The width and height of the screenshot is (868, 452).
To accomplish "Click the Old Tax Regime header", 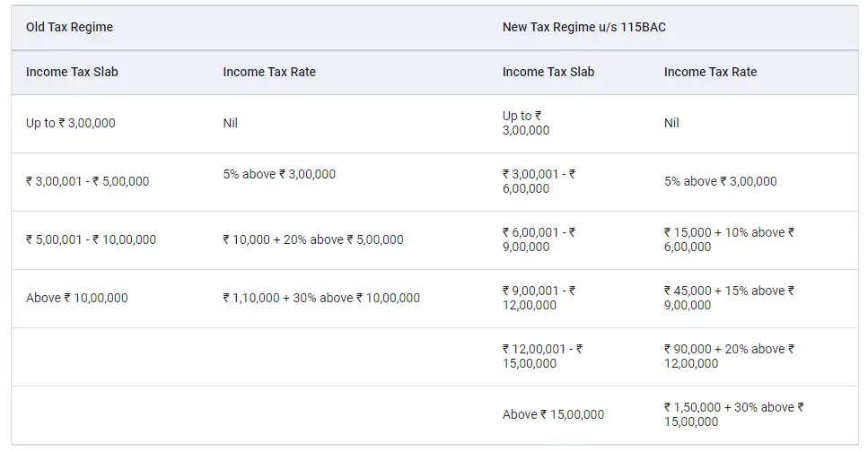I will tap(69, 27).
